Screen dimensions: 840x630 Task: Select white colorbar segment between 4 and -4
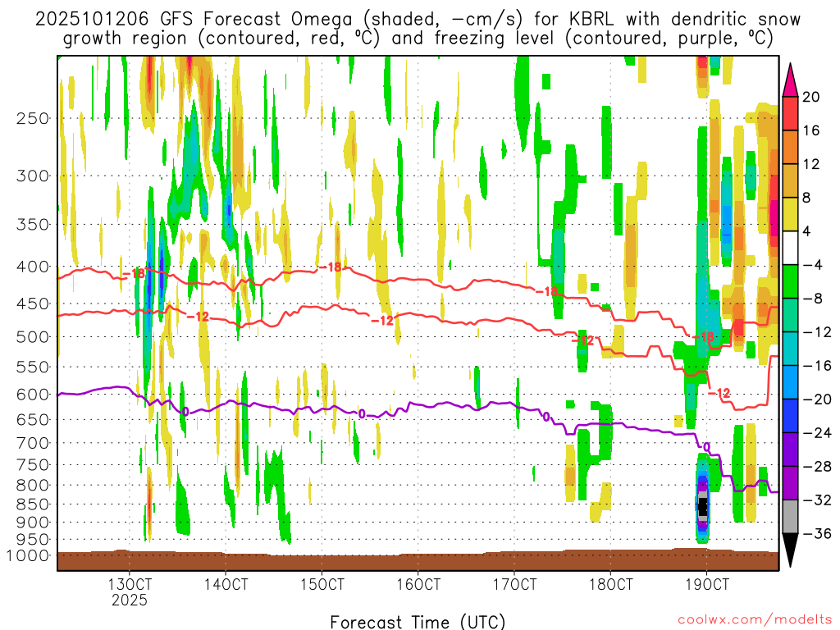tap(791, 248)
